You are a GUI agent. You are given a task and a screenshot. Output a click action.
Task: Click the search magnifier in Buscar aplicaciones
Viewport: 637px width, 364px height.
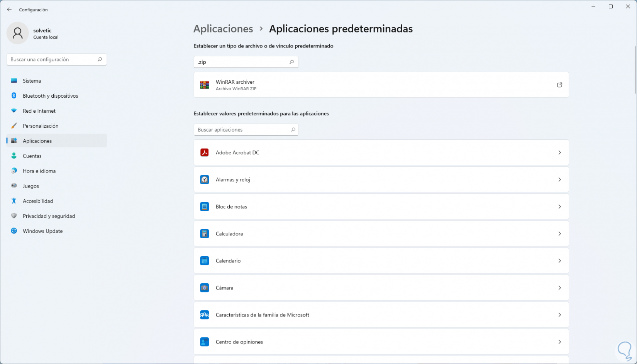293,130
